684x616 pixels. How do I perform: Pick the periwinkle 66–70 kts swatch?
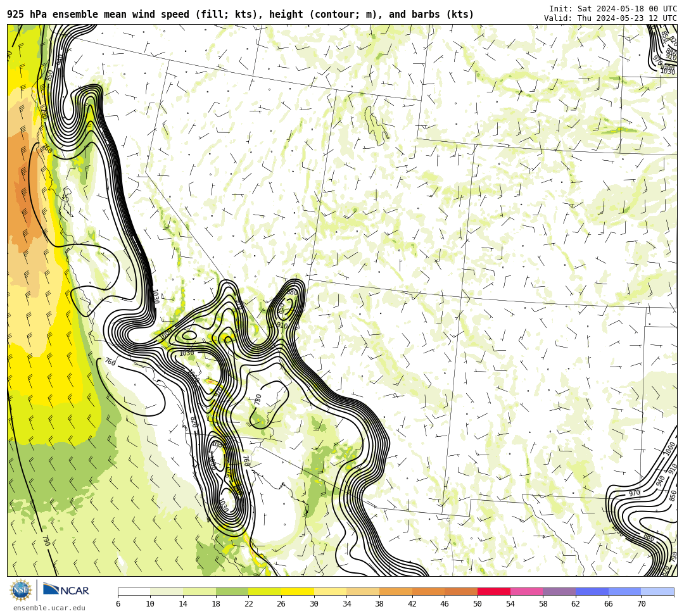(624, 591)
